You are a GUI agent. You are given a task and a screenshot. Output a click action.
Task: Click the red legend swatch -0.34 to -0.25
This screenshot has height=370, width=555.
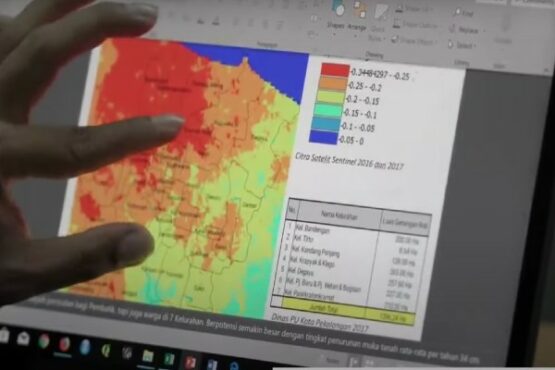pos(335,70)
